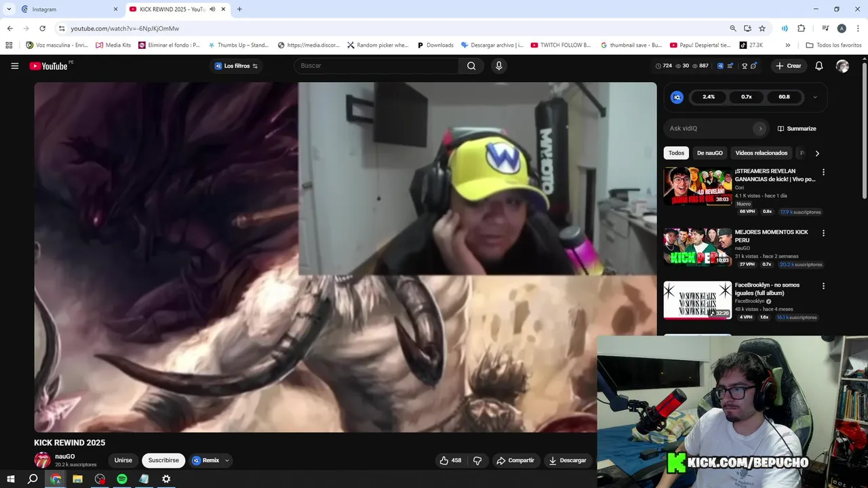Open options for FaceBrooklyn album video
Screen dimensions: 868x488
[x=823, y=286]
